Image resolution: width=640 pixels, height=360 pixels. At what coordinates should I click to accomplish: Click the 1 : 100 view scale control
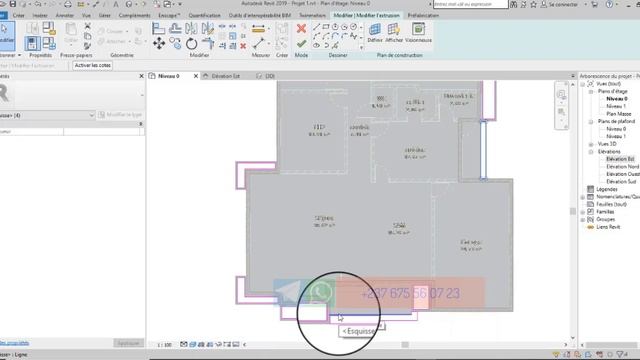pos(164,345)
